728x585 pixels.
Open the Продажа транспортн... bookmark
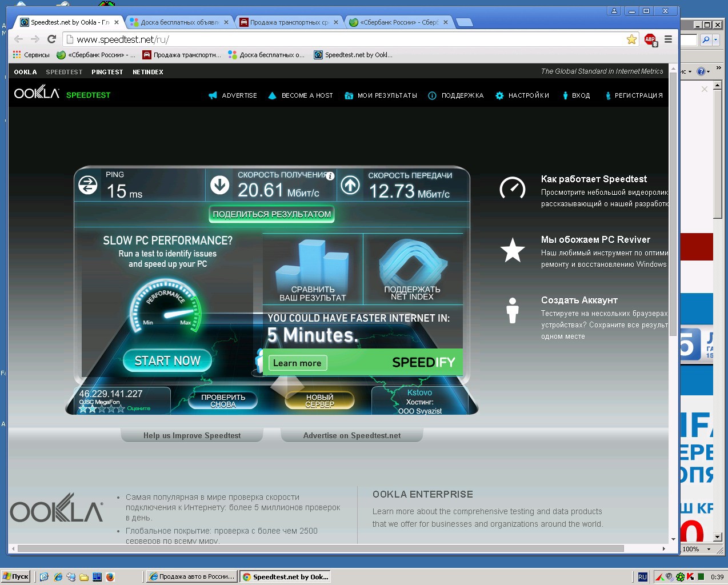182,55
